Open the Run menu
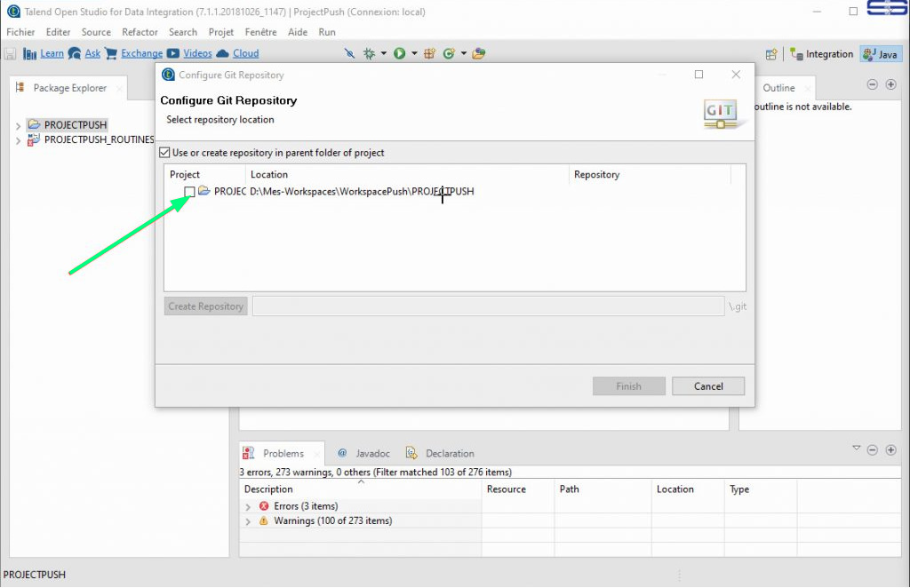The height and width of the screenshot is (588, 910). pos(327,32)
